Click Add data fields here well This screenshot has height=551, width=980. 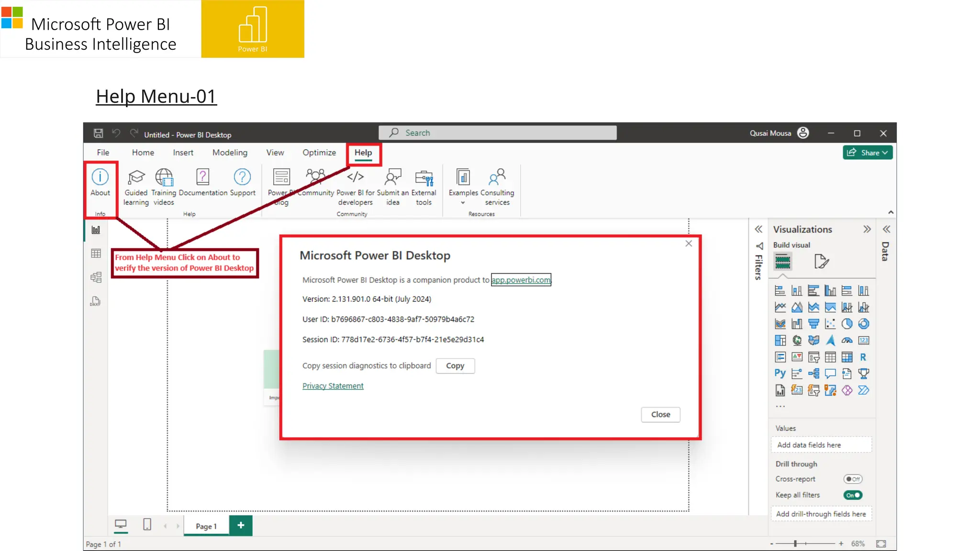(821, 445)
